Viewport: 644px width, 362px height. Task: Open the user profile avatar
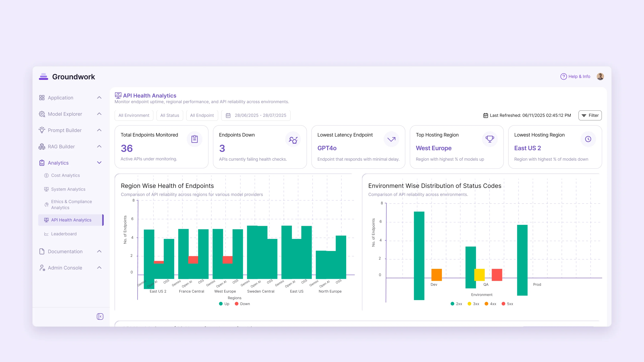click(600, 76)
